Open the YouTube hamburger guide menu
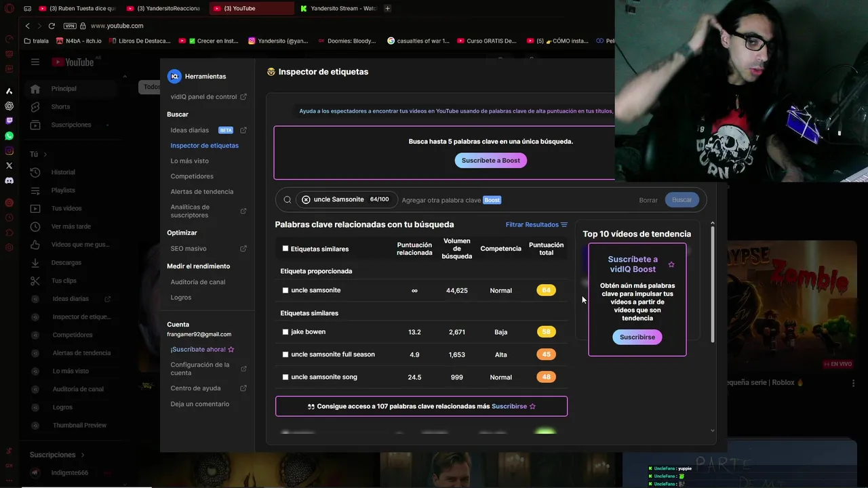 [x=35, y=62]
